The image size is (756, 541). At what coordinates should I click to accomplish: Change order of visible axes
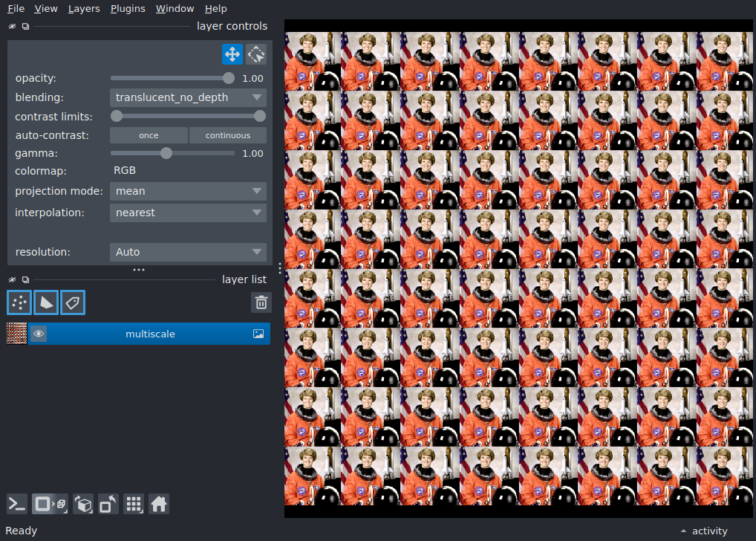click(83, 505)
